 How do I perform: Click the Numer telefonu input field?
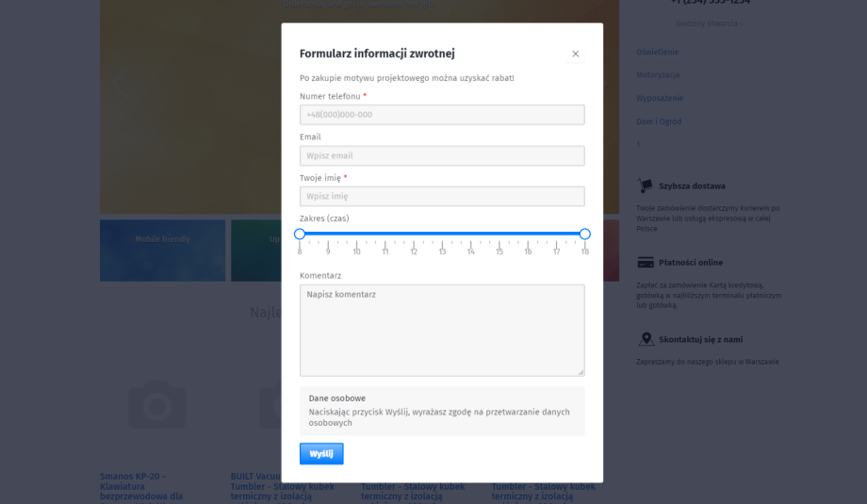442,115
